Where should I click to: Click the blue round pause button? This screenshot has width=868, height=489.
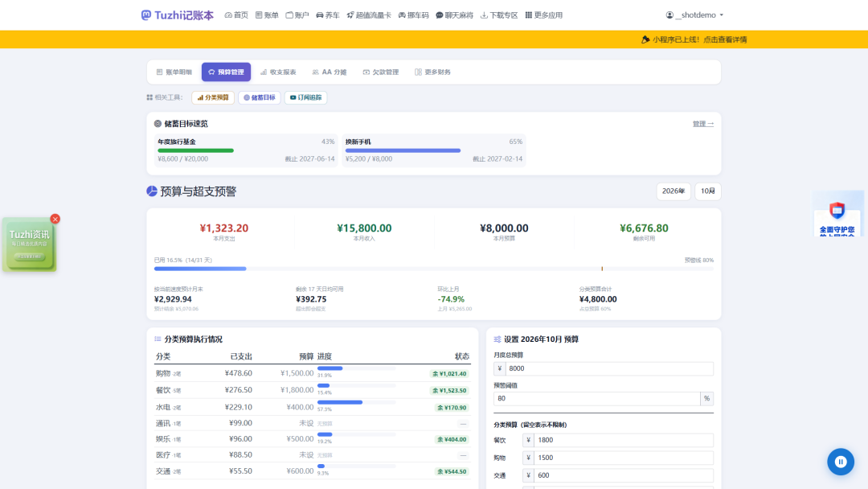(x=841, y=462)
